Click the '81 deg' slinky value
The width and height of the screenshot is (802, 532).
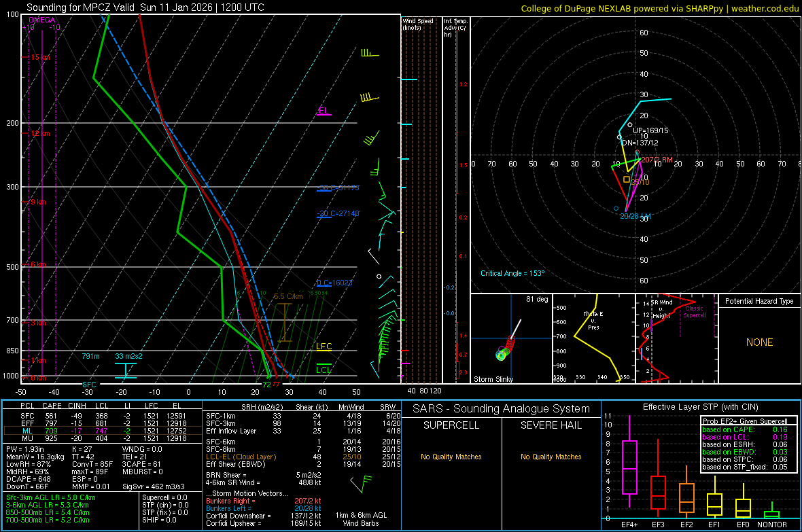point(537,299)
